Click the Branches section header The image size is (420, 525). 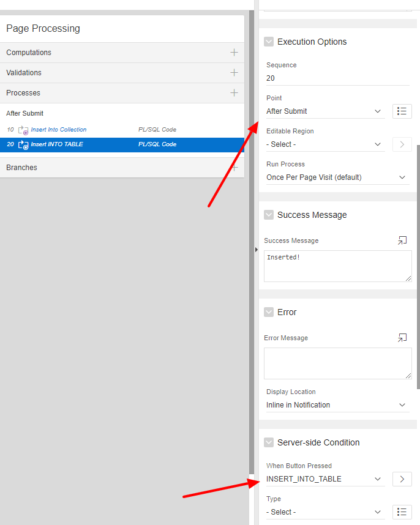point(22,168)
